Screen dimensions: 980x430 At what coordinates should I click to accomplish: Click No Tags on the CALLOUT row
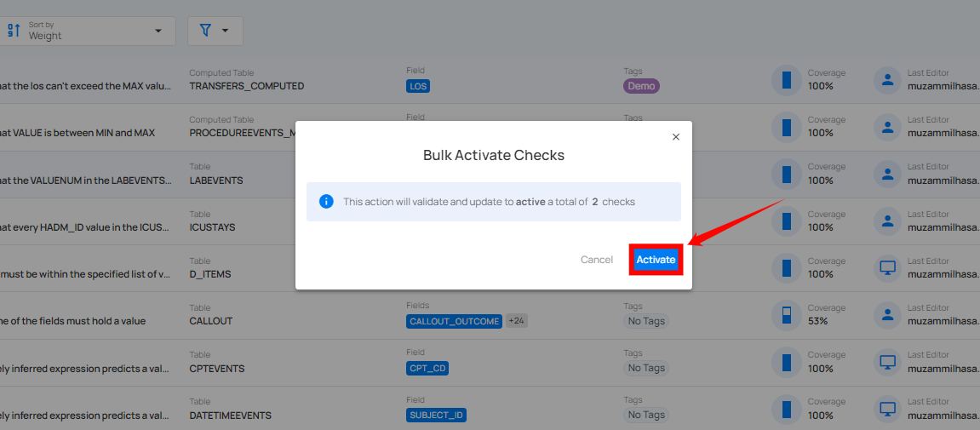click(x=645, y=321)
